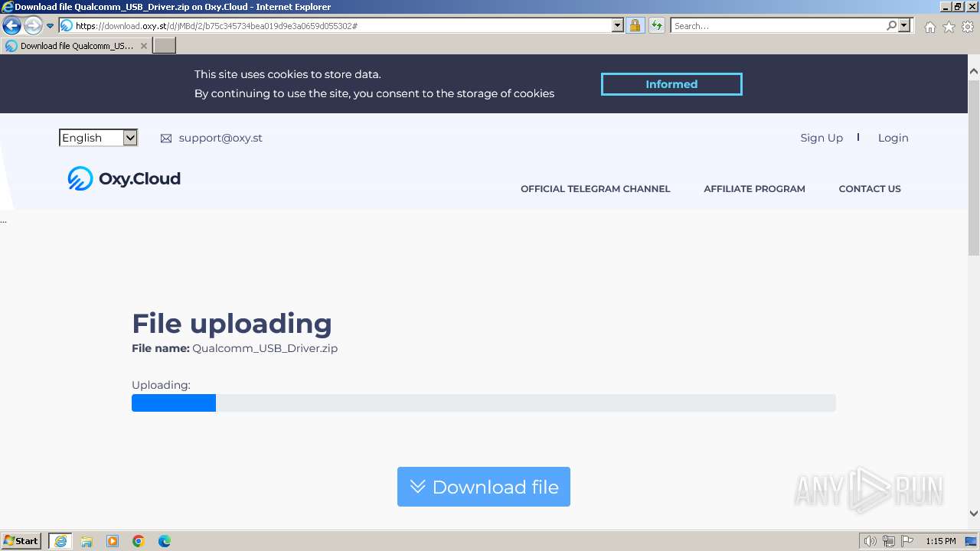Open the search provider dropdown arrow
Viewport: 980px width, 551px height.
click(904, 26)
